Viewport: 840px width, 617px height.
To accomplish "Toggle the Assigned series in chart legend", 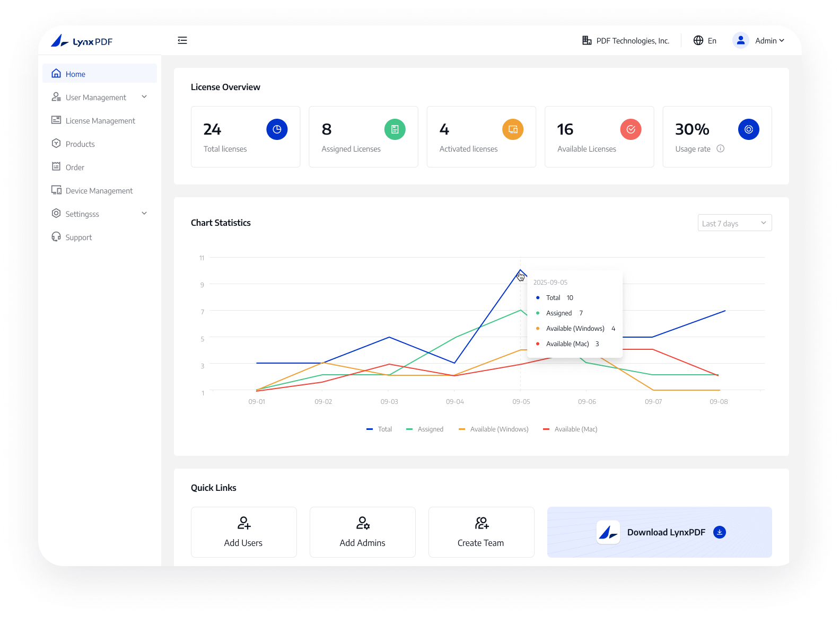I will 425,429.
